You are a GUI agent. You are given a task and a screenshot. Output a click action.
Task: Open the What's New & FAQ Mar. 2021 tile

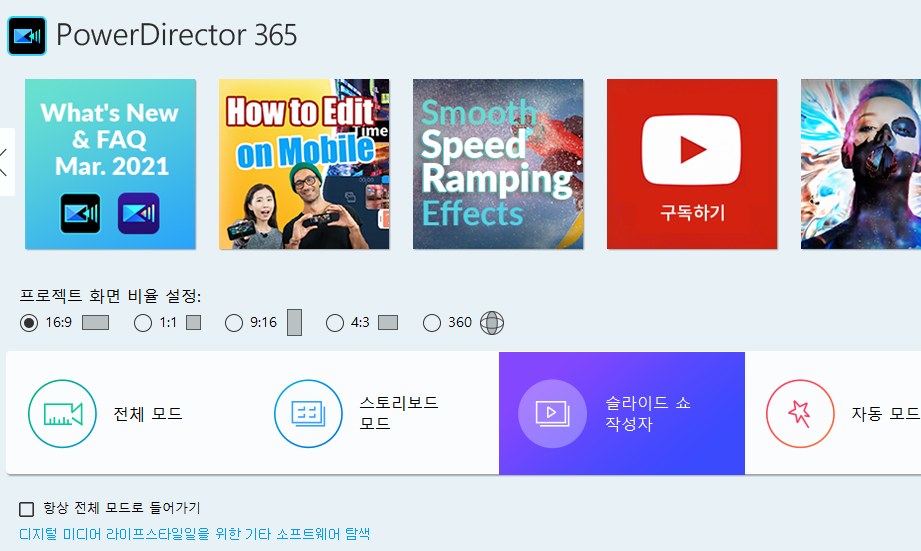click(x=110, y=164)
